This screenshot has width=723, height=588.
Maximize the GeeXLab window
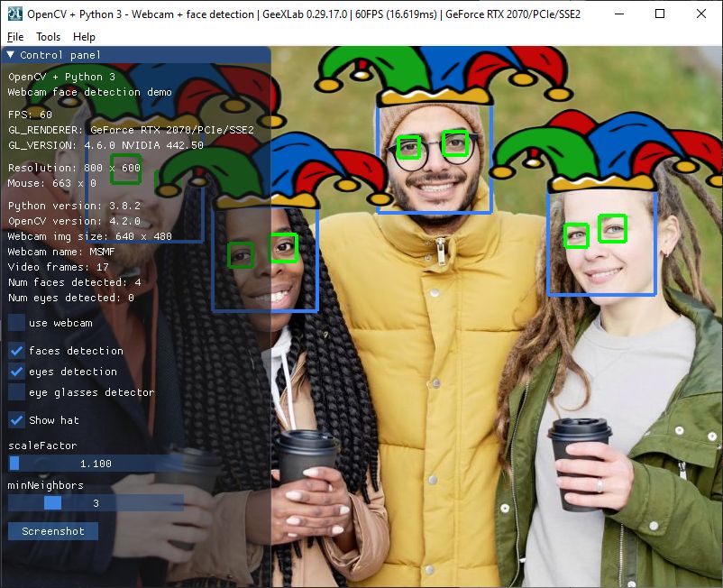660,14
